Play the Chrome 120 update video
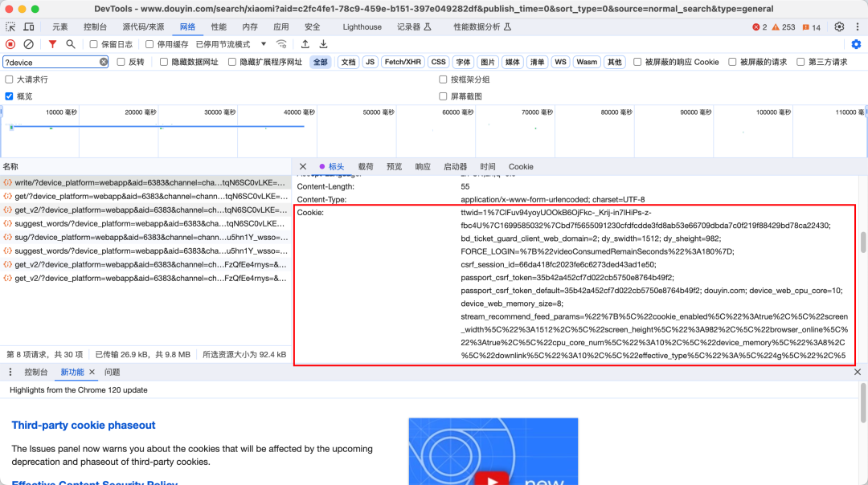The image size is (868, 485). click(x=492, y=478)
